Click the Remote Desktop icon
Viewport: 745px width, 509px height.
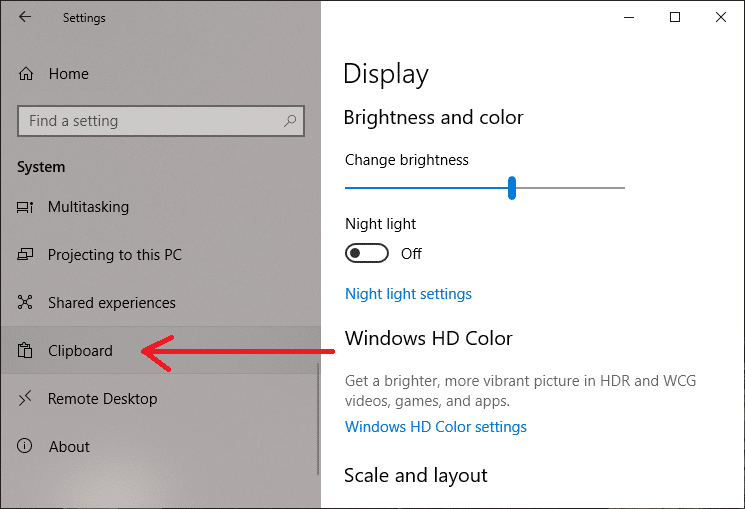(x=25, y=399)
